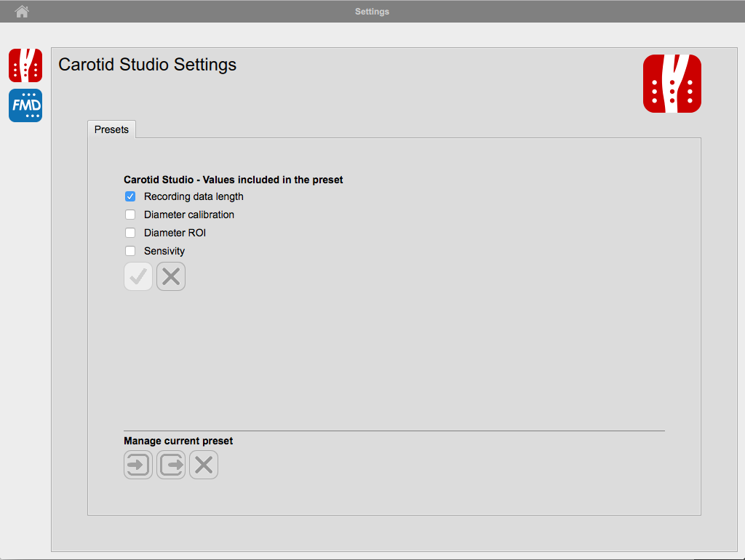The image size is (745, 560).
Task: Open Carotid Studio settings in sidebar
Action: 25,65
